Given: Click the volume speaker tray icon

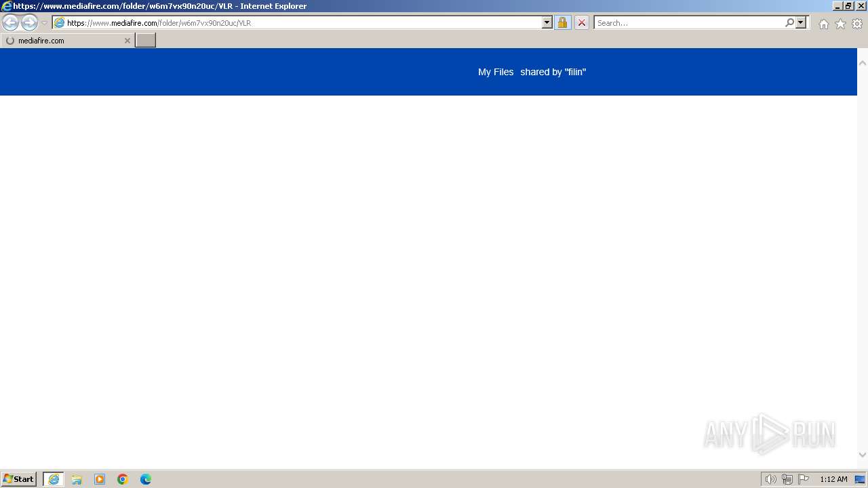Looking at the screenshot, I should [x=770, y=479].
